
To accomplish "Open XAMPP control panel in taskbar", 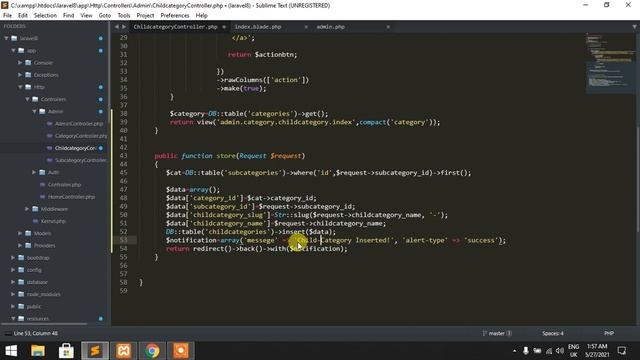I will (x=124, y=351).
